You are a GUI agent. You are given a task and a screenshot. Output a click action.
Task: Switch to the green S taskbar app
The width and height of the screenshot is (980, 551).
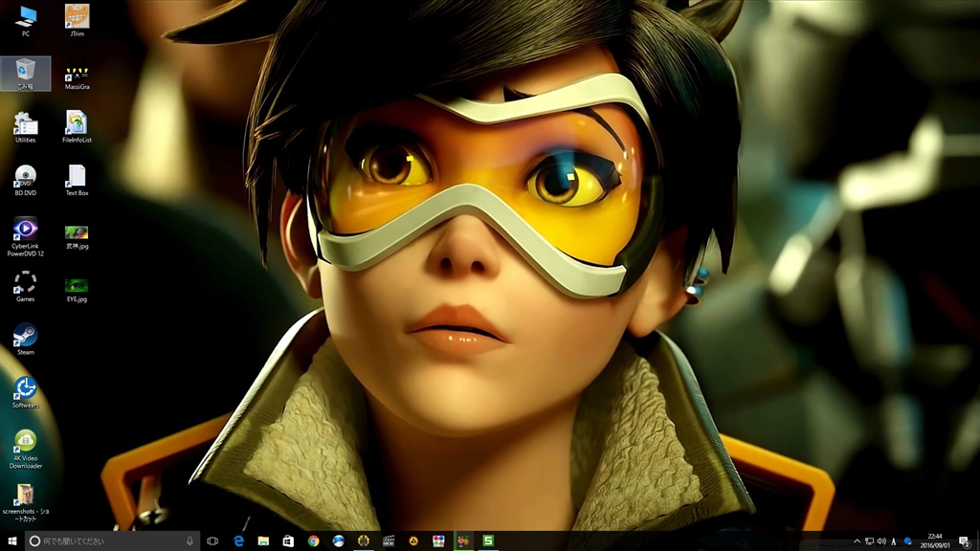pos(488,541)
